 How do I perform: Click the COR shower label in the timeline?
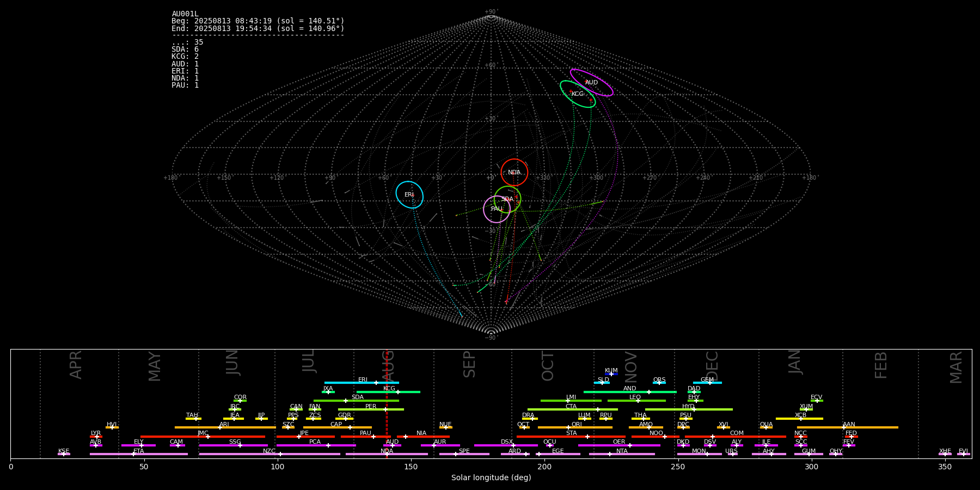pos(240,397)
